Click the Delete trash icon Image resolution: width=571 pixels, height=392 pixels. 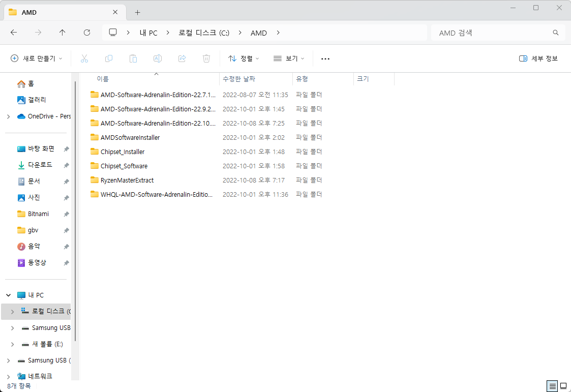click(206, 58)
